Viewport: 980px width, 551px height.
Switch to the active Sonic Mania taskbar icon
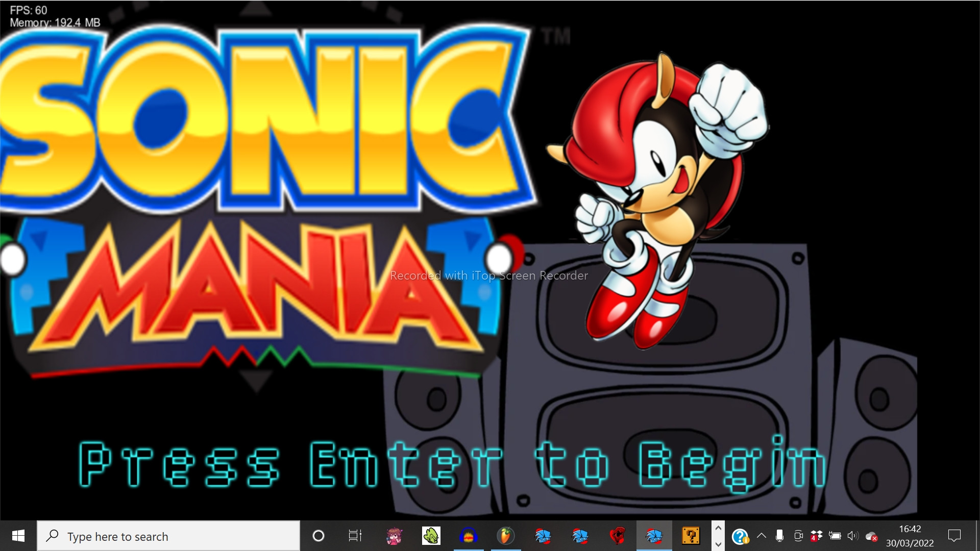pos(655,536)
